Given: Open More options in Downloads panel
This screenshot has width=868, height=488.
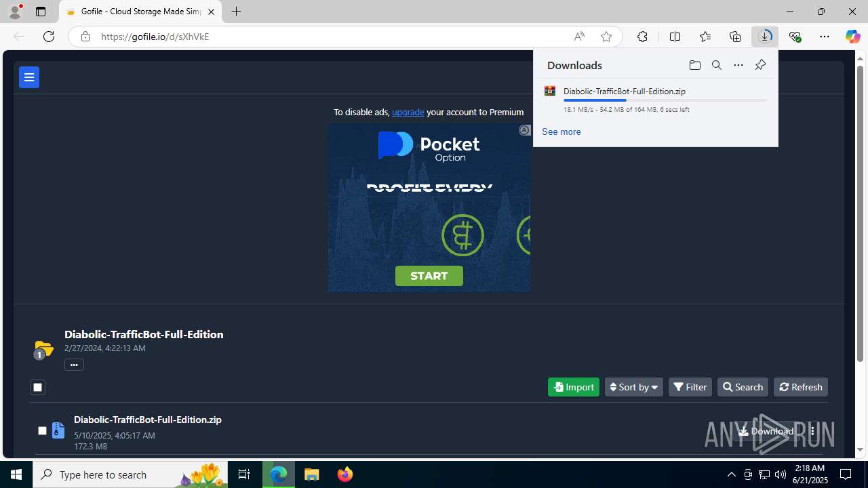Looking at the screenshot, I should 738,65.
